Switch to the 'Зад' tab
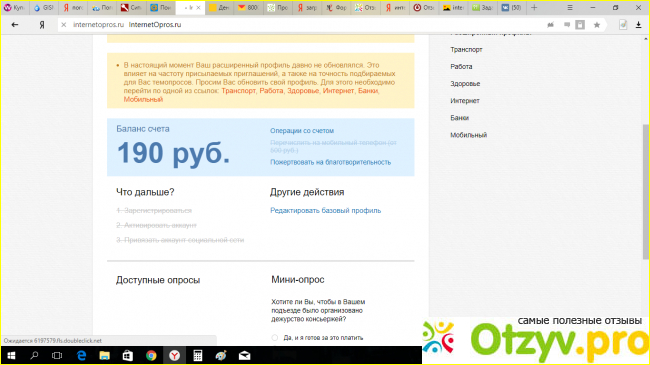This screenshot has height=365, width=650. (483, 7)
